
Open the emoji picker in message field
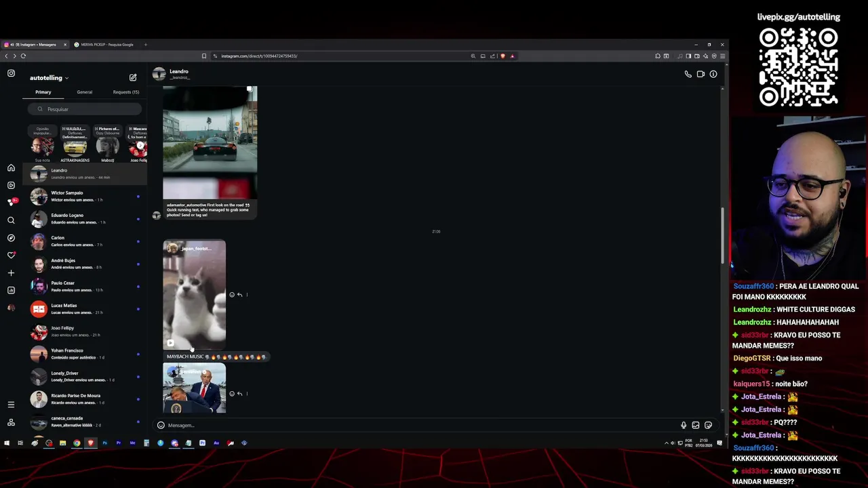pos(161,426)
